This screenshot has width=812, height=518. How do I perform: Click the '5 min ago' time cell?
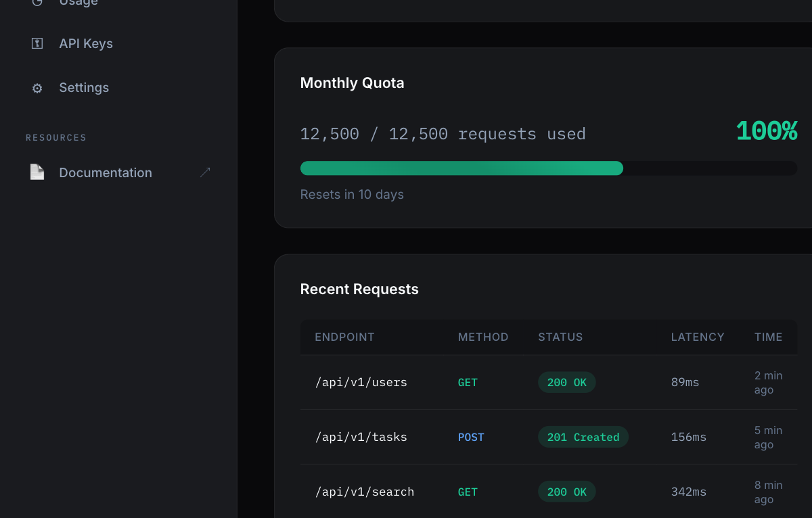tap(769, 438)
